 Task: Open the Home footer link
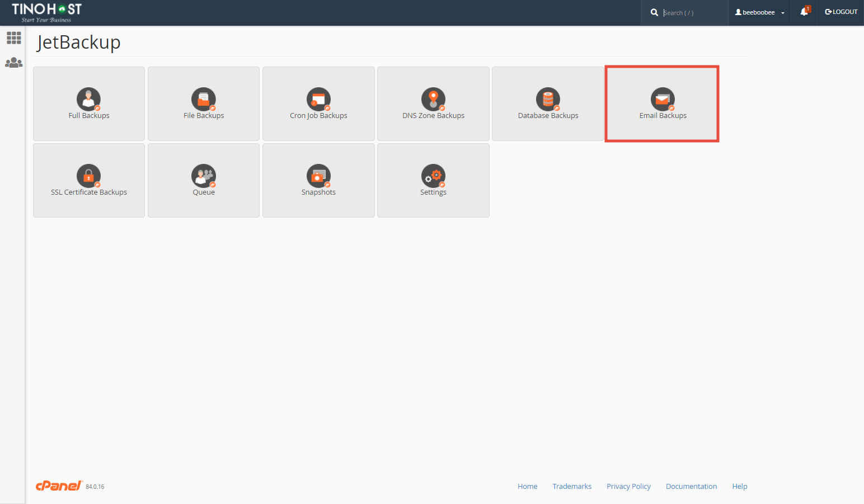(x=527, y=486)
